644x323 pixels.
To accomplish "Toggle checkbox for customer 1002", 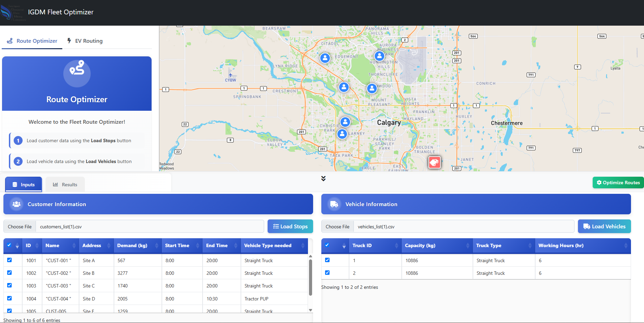I will 9,272.
